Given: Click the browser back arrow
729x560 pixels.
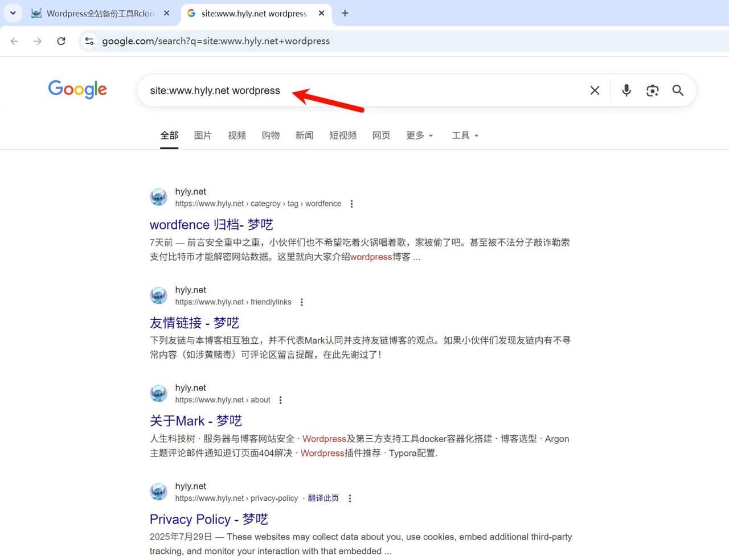Looking at the screenshot, I should (x=14, y=41).
